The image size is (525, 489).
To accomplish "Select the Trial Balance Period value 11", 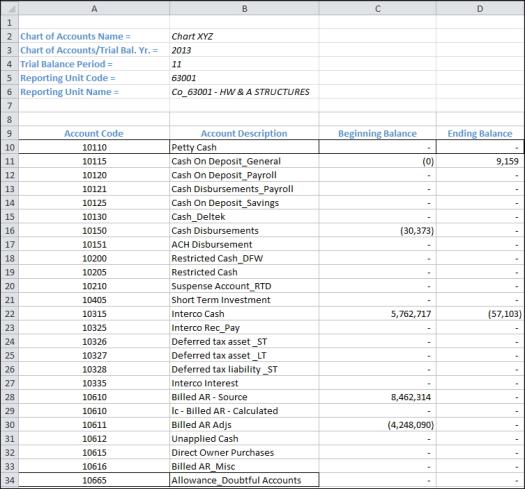I will point(244,64).
